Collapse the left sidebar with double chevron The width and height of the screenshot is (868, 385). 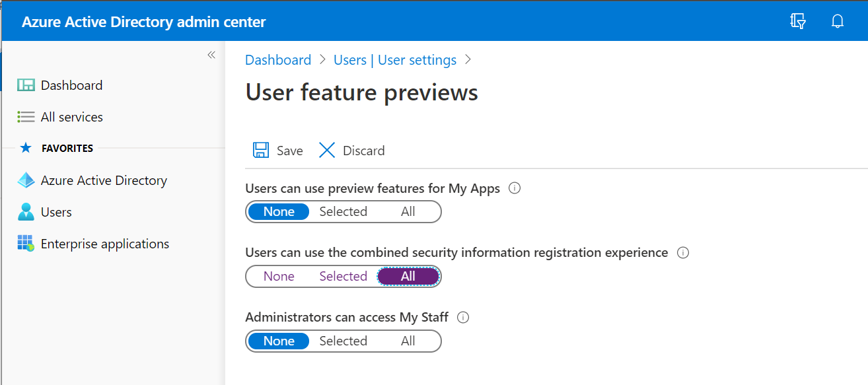211,55
